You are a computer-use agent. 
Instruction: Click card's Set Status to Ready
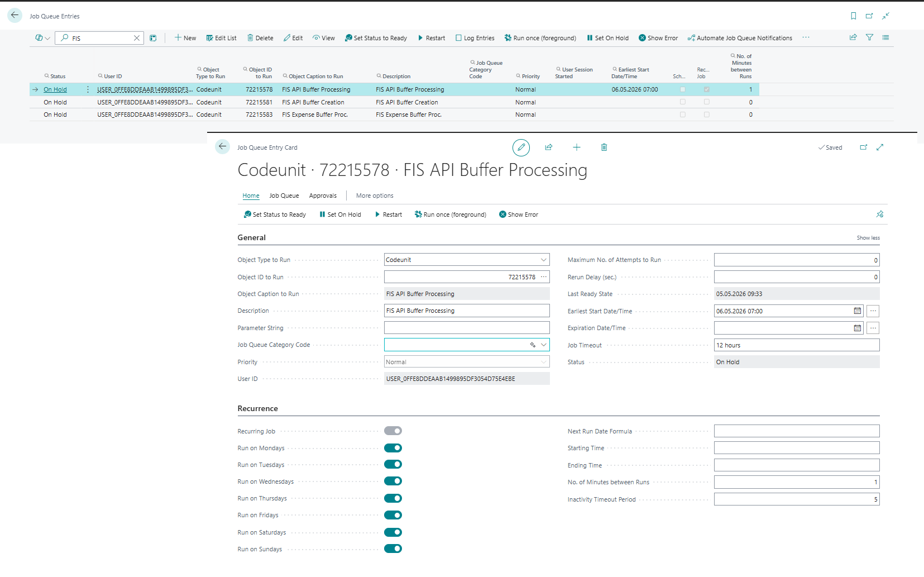pyautogui.click(x=275, y=214)
